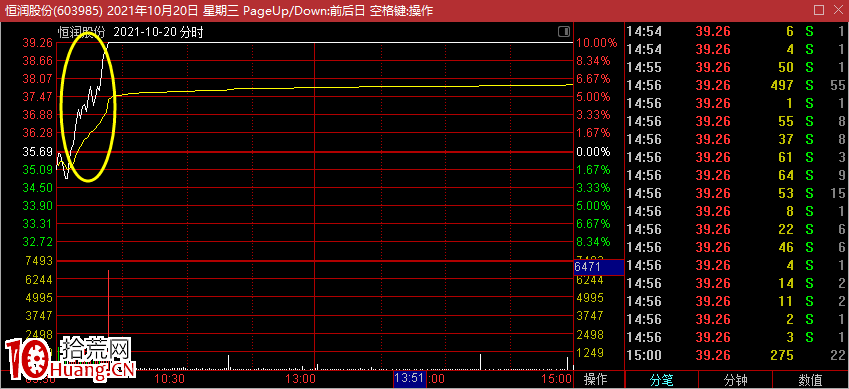Select the 14:56 trade row with volume 22
The width and height of the screenshot is (849, 389).
(737, 229)
